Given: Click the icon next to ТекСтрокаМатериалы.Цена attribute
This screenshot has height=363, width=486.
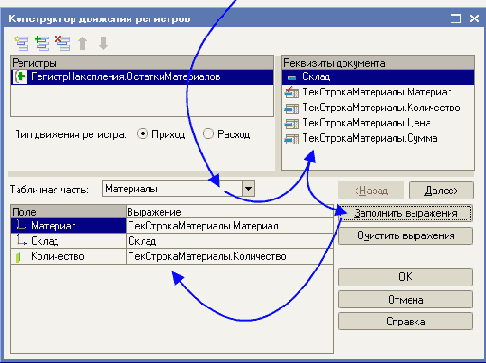Looking at the screenshot, I should (291, 123).
